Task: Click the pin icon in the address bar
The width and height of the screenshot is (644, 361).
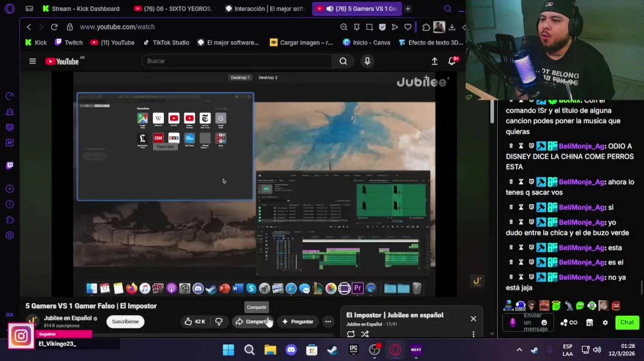Action: [356, 27]
